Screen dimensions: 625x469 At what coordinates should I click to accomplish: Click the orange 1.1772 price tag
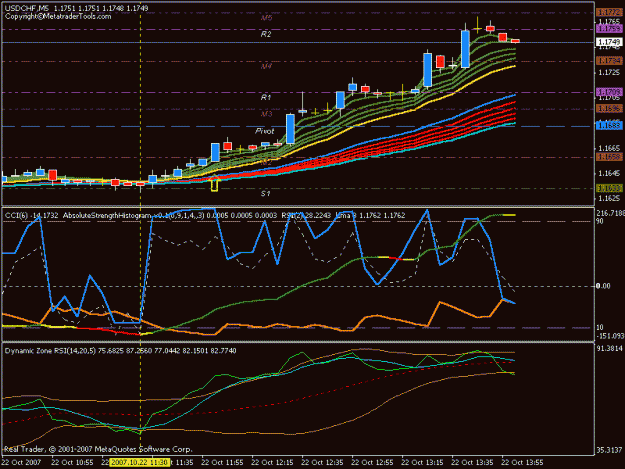(609, 13)
